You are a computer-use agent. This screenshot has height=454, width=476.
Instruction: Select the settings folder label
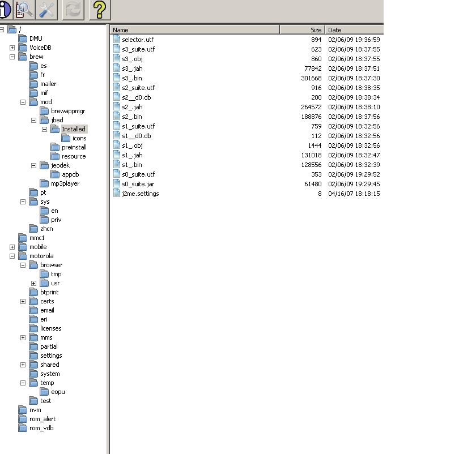pyautogui.click(x=51, y=356)
